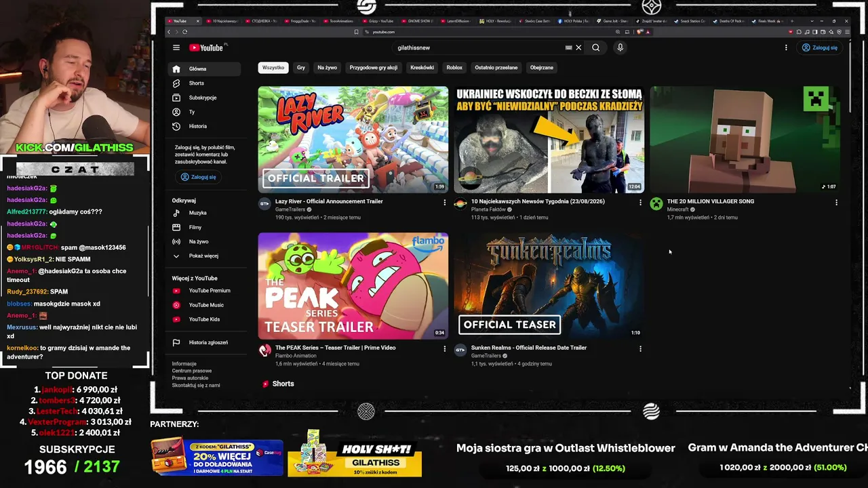Submit search with the magnifier icon
868x488 pixels.
pyautogui.click(x=595, y=47)
